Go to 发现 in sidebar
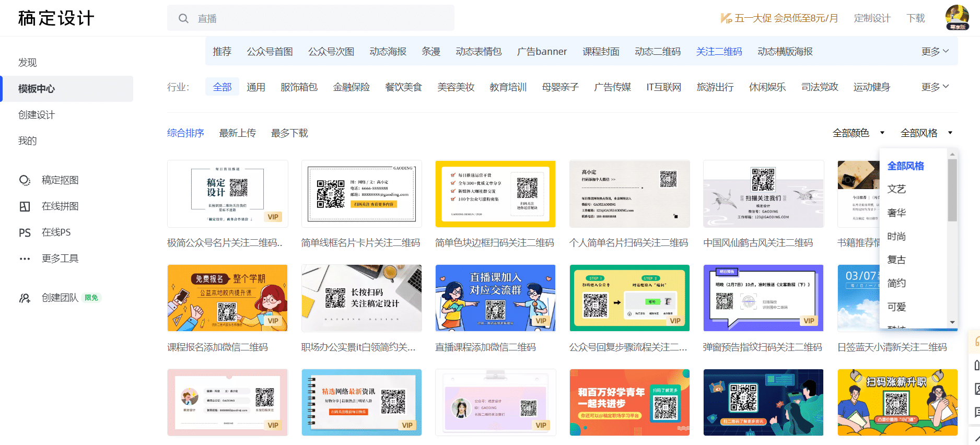980x445 pixels. pos(28,63)
